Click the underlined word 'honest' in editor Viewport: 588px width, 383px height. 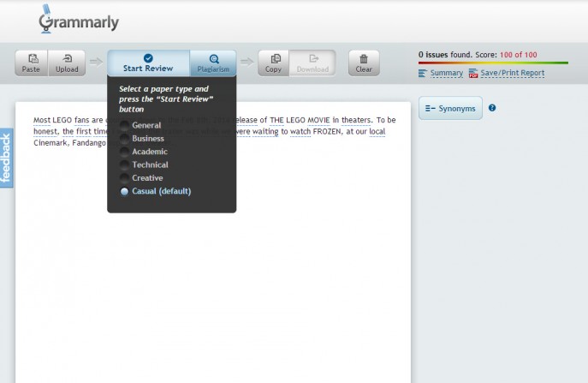click(x=45, y=131)
